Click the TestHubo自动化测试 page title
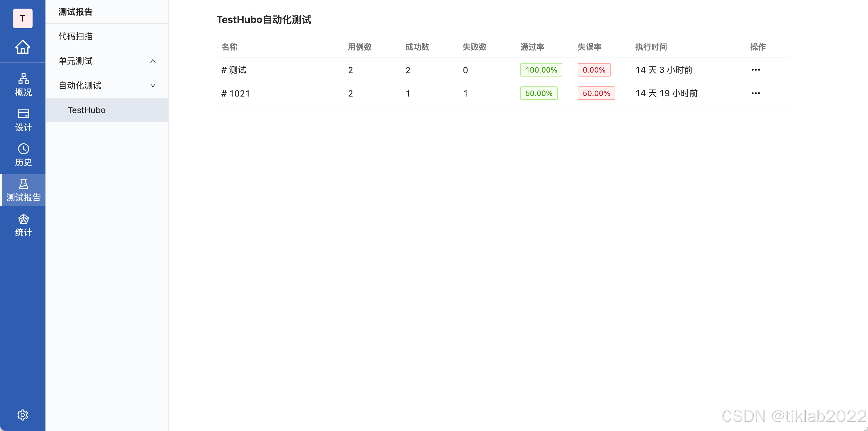The width and height of the screenshot is (868, 431). pyautogui.click(x=264, y=20)
